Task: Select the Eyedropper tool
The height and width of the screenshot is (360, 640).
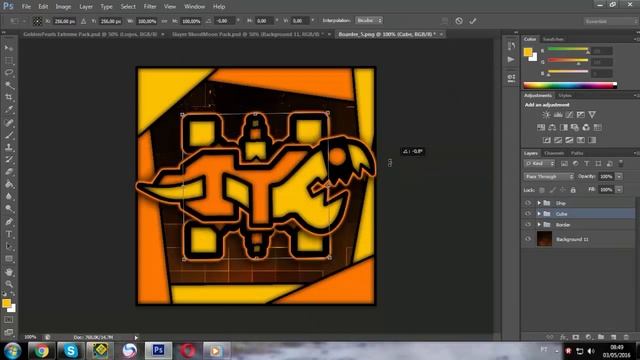Action: (x=9, y=110)
